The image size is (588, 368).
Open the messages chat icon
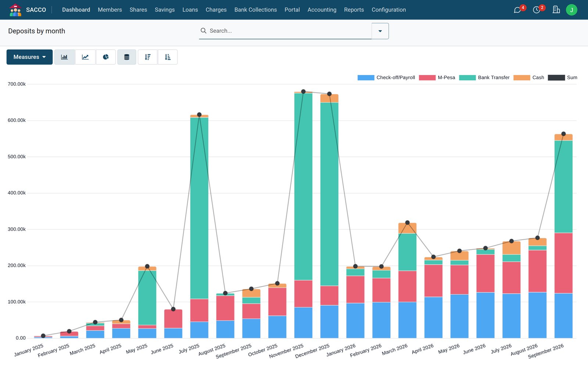tap(517, 10)
